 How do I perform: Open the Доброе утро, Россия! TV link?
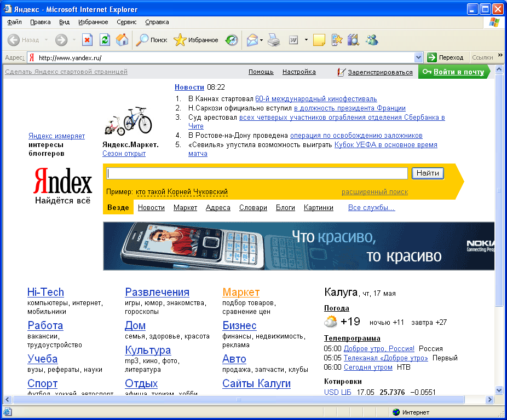379,348
